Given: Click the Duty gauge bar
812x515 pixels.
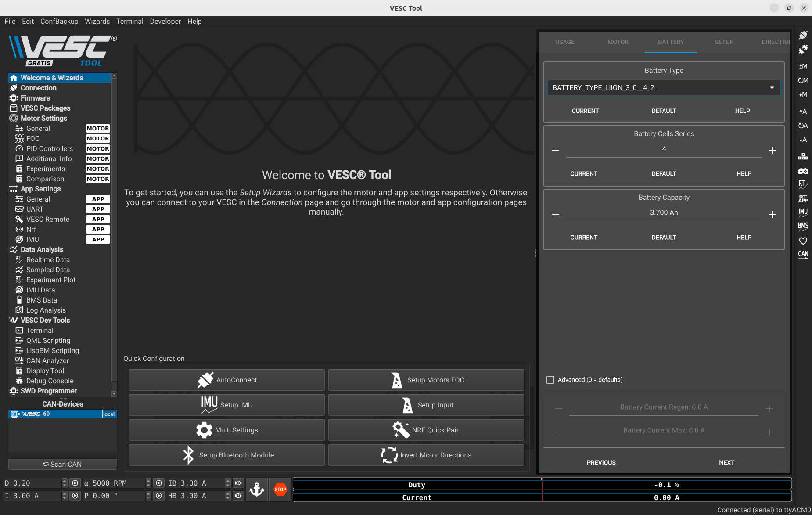Looking at the screenshot, I should [542, 485].
